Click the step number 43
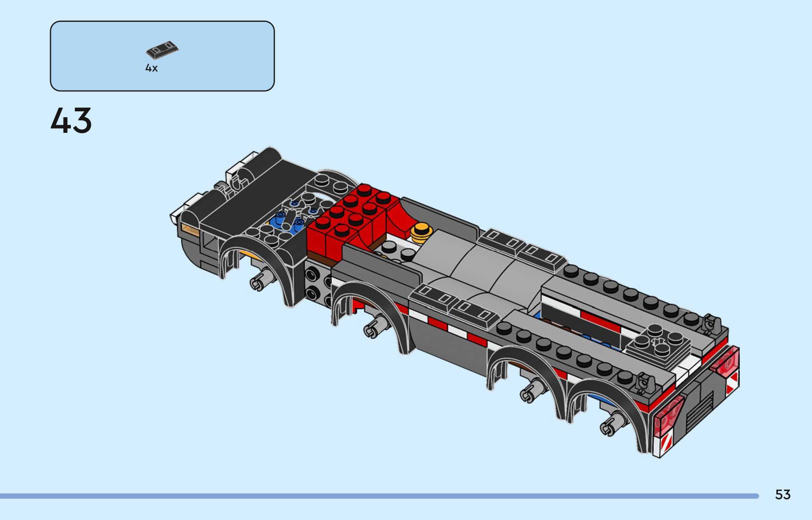 (71, 121)
